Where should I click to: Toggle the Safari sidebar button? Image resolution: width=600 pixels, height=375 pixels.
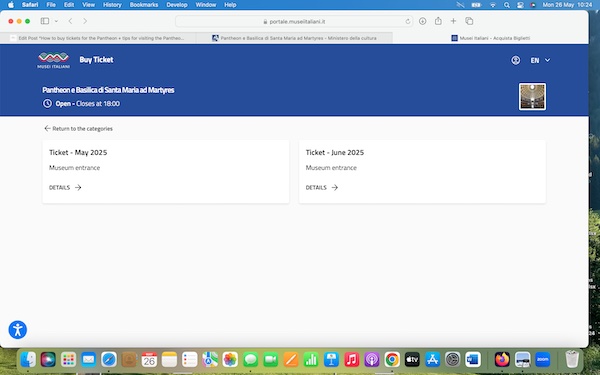pos(45,21)
